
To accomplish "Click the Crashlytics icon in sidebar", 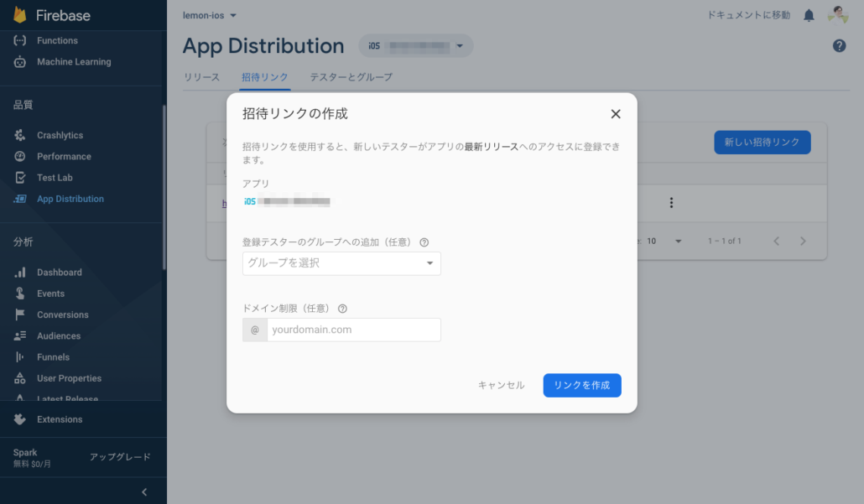I will click(x=20, y=135).
